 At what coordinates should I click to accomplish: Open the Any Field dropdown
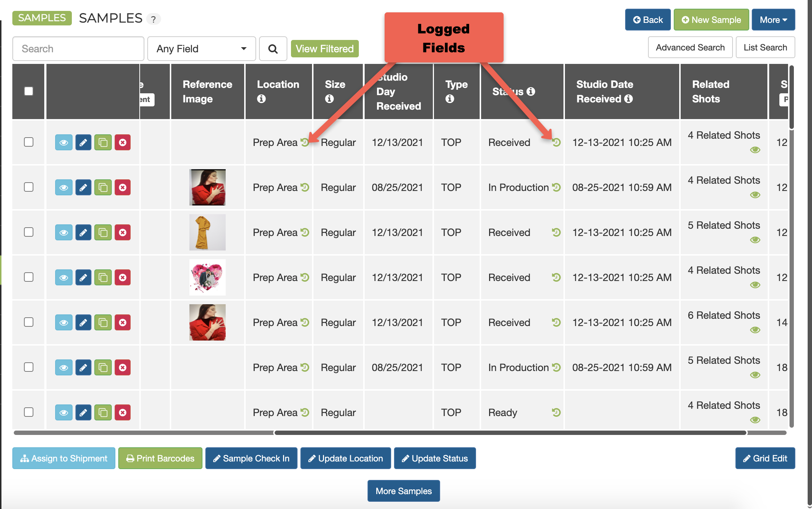[x=201, y=49]
